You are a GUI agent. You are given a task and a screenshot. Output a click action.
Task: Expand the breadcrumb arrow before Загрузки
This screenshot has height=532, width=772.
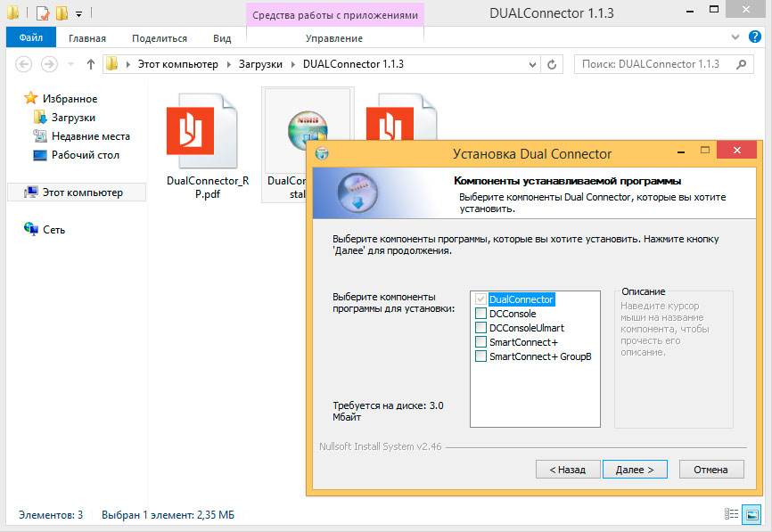click(229, 64)
